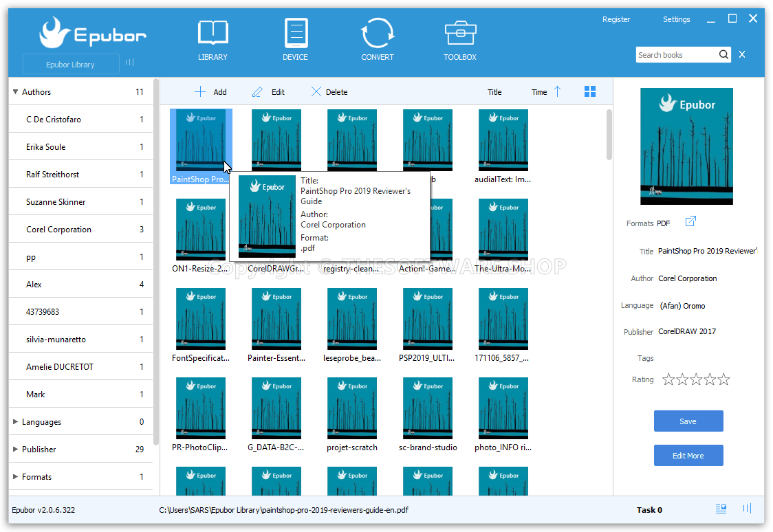
Task: Open the grid view layout switcher
Action: coord(589,91)
